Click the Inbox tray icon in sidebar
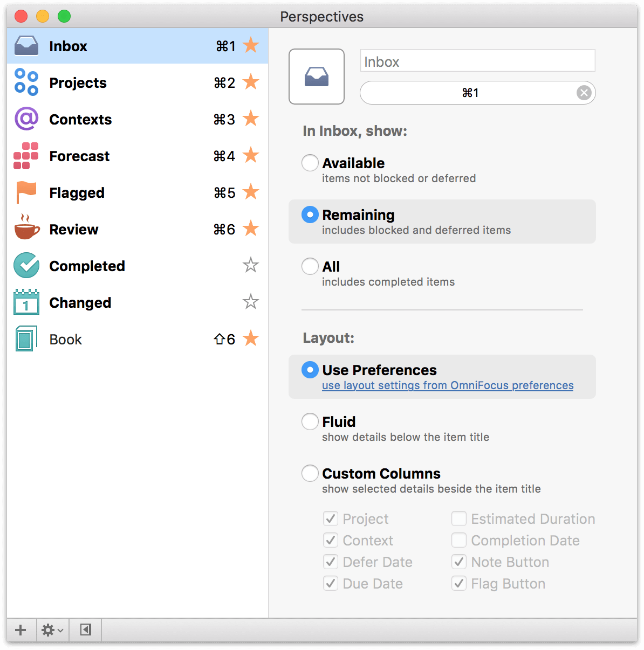Image resolution: width=644 pixels, height=650 pixels. (26, 46)
